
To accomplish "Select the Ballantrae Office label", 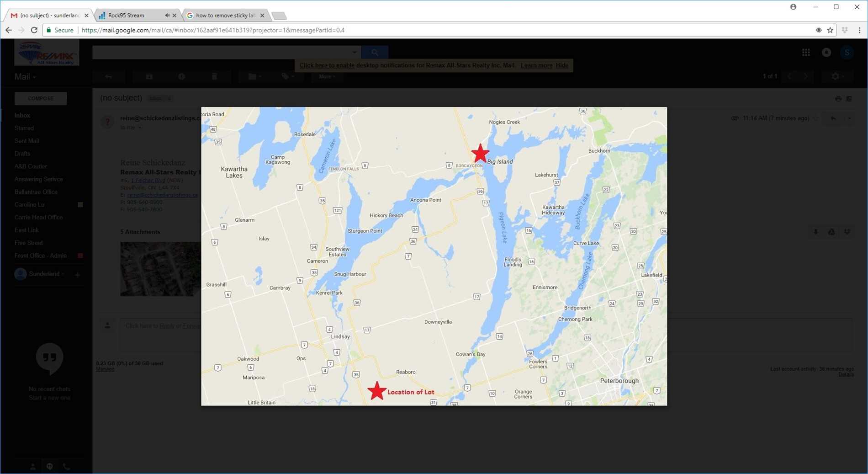I will pyautogui.click(x=36, y=192).
